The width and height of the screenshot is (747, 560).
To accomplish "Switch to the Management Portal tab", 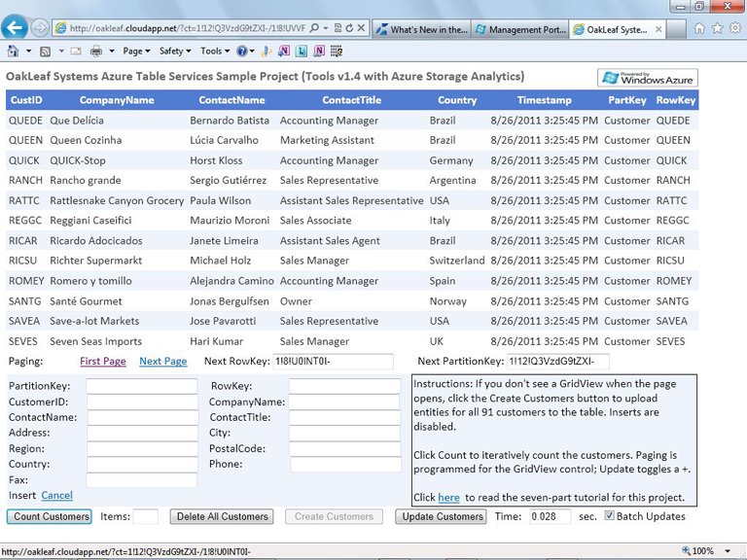I will click(519, 29).
